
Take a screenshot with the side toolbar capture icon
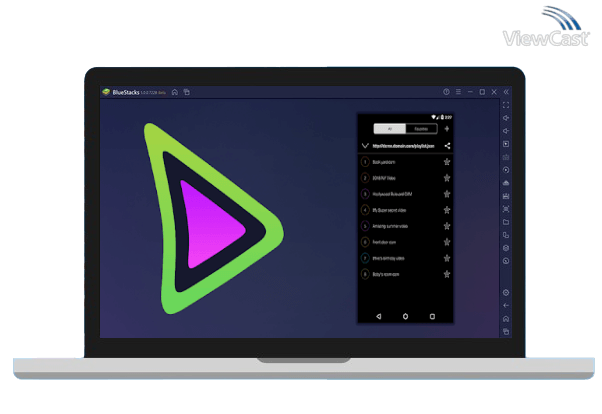click(506, 209)
